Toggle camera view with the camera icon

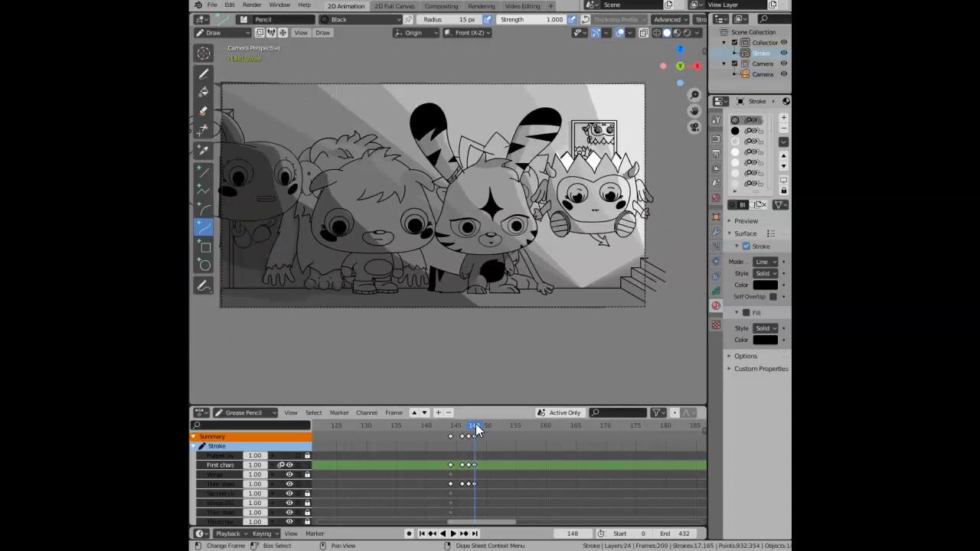(694, 127)
